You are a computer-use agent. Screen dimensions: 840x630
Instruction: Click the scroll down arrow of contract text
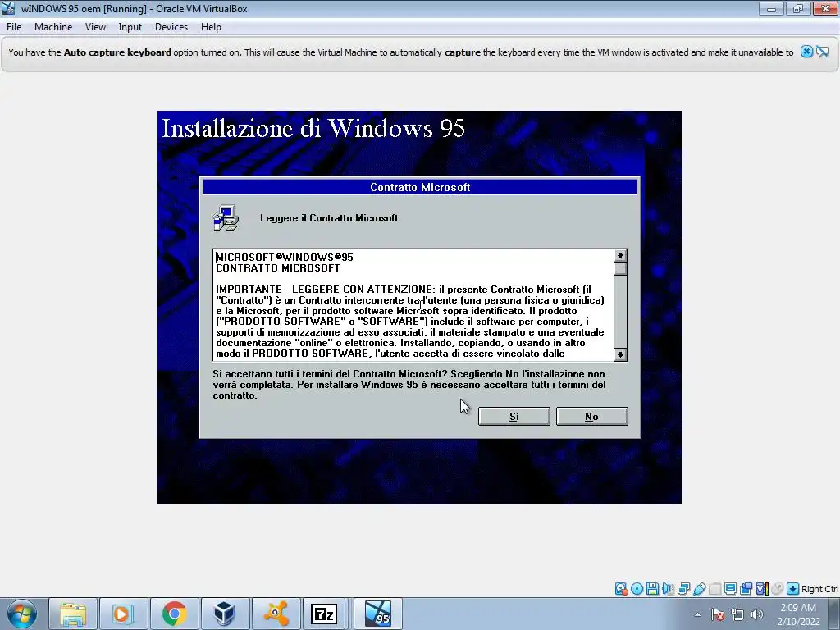[x=620, y=354]
